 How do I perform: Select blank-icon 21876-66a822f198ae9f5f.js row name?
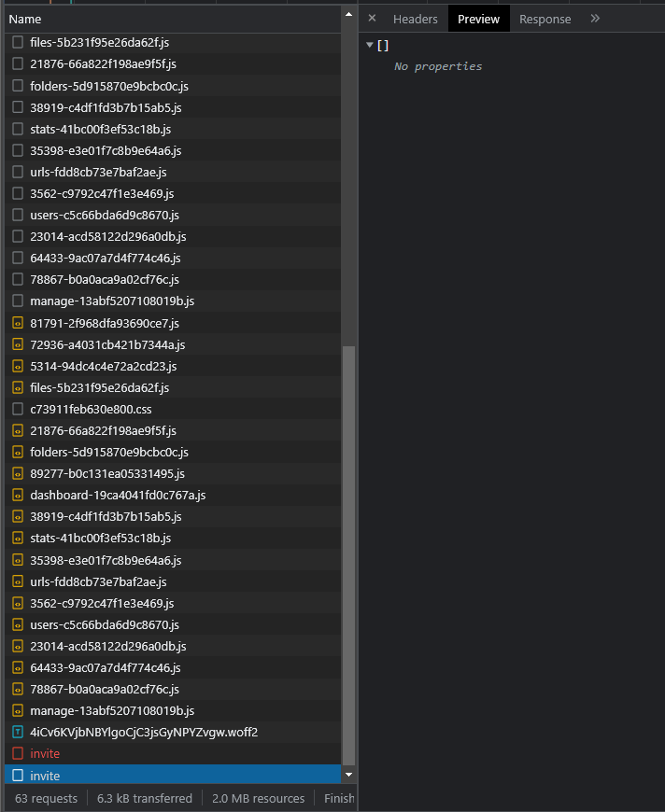pyautogui.click(x=103, y=63)
